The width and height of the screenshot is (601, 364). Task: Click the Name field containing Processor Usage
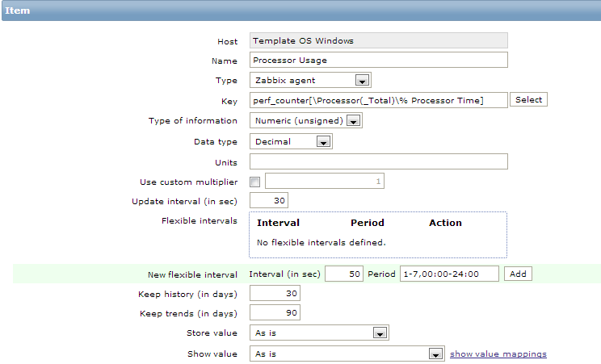[378, 60]
